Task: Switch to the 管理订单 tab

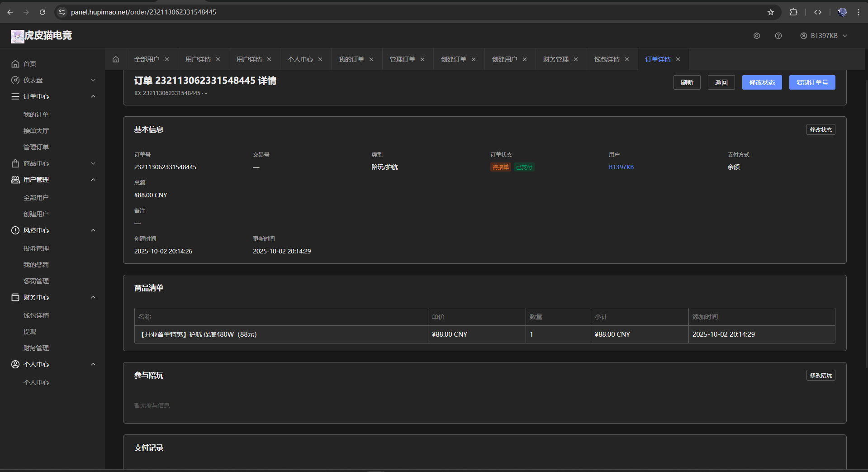Action: [x=402, y=59]
